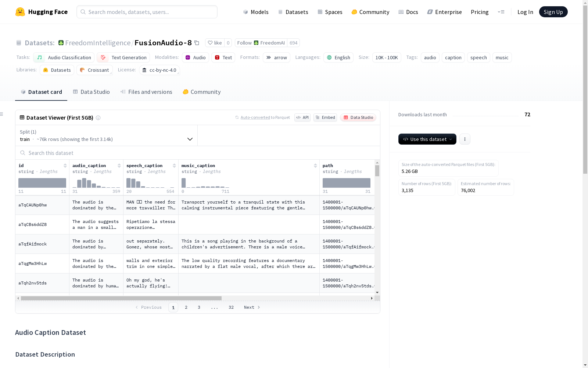Screen dimensions: 588x368
Task: Expand the Split train dropdown
Action: pyautogui.click(x=106, y=135)
